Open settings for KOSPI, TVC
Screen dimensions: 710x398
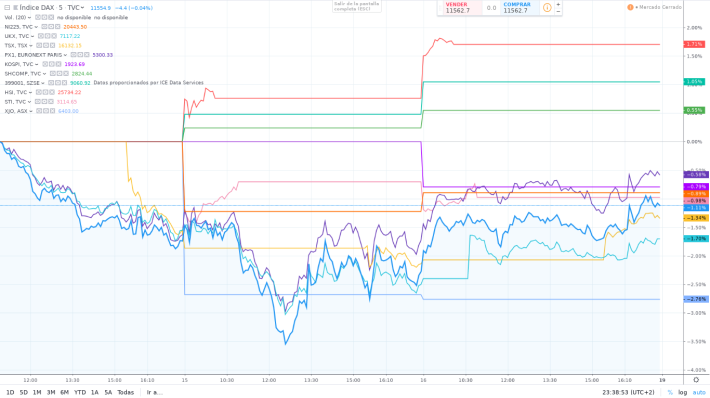coord(52,64)
